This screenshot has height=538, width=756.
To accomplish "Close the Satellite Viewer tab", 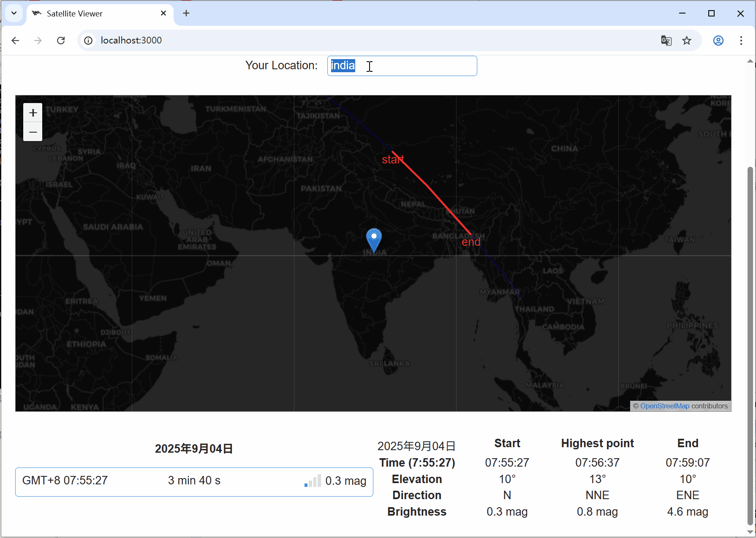I will tap(163, 14).
